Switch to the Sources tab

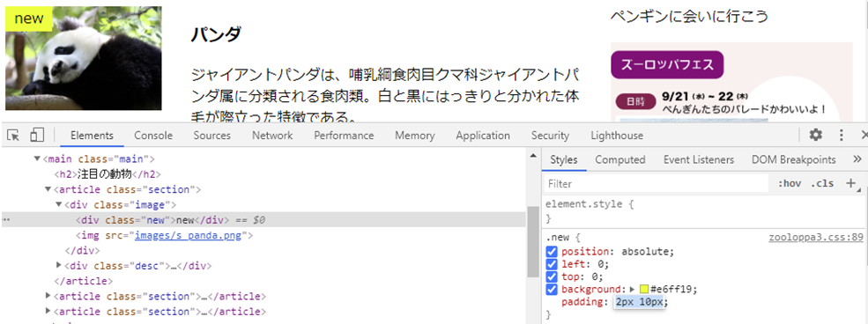212,136
